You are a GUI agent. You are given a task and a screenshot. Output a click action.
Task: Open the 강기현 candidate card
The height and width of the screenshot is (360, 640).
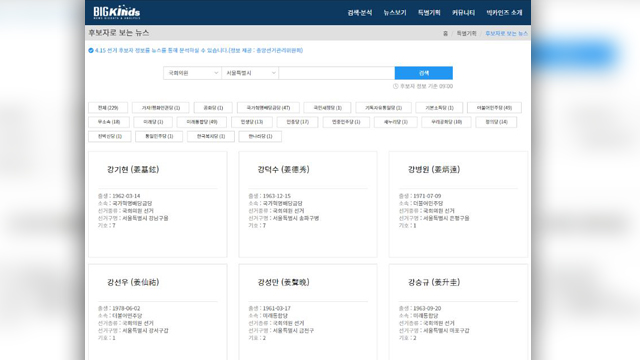click(x=158, y=204)
